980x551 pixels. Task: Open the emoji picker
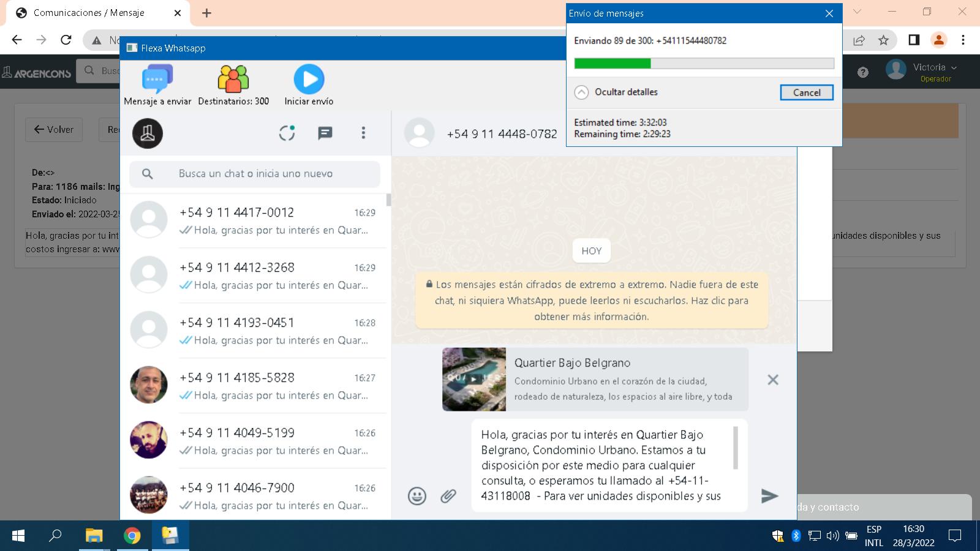(417, 496)
